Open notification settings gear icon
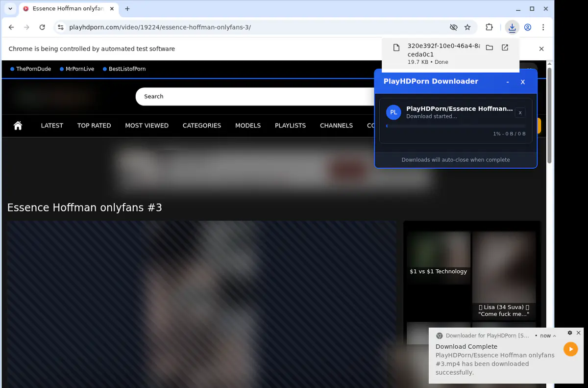The width and height of the screenshot is (588, 388). pyautogui.click(x=570, y=333)
